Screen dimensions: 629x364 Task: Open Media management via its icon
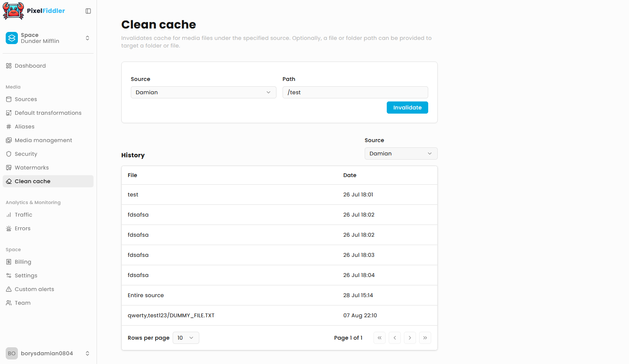(x=9, y=140)
